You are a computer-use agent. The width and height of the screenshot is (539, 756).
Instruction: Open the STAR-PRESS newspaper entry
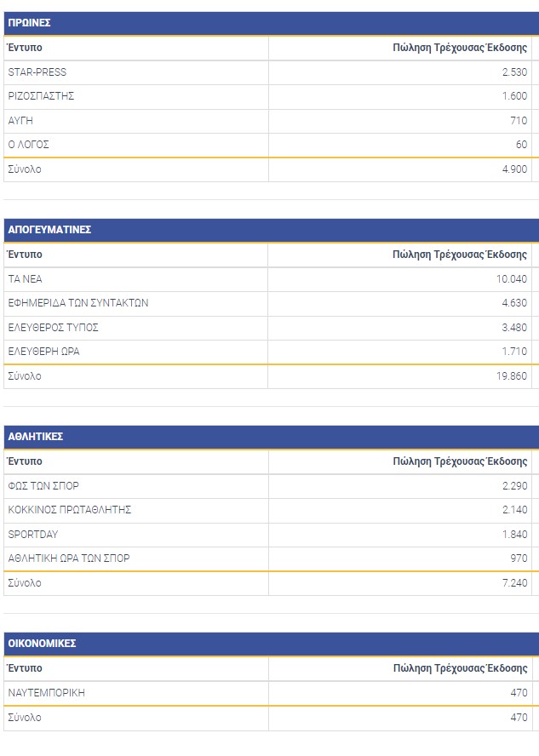(x=37, y=72)
